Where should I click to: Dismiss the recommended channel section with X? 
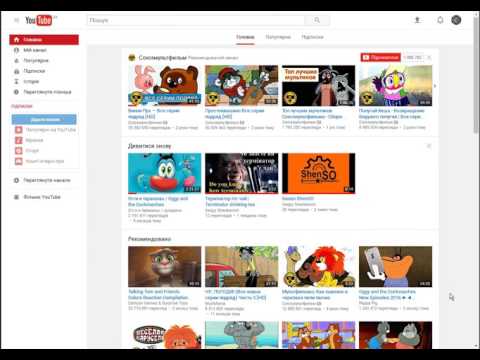[x=429, y=57]
